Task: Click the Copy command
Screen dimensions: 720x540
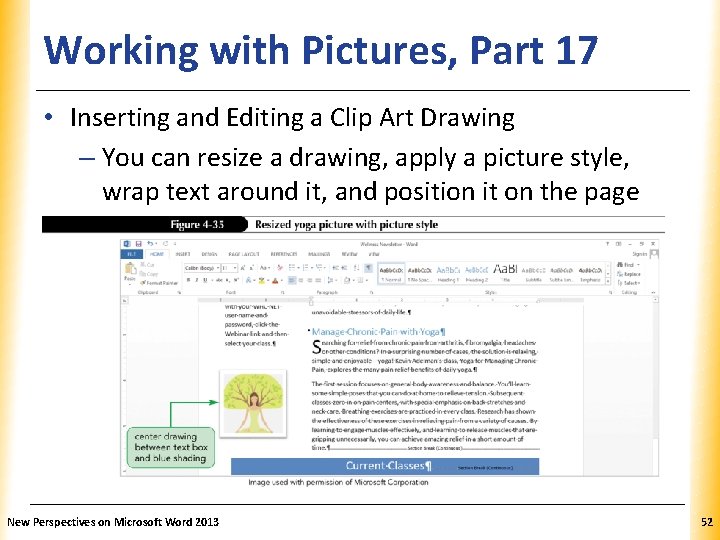Action: click(x=149, y=274)
